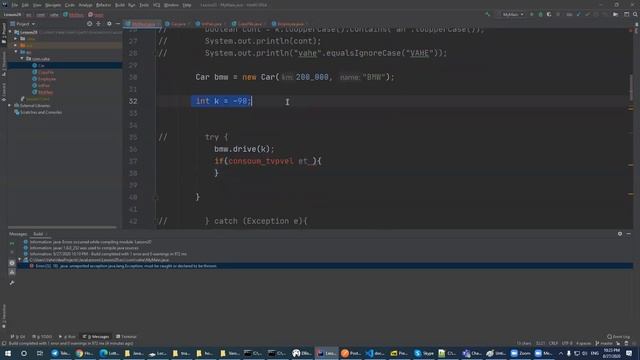Open Zoom from the taskbar
The width and height of the screenshot is (640, 360).
(x=520, y=353)
